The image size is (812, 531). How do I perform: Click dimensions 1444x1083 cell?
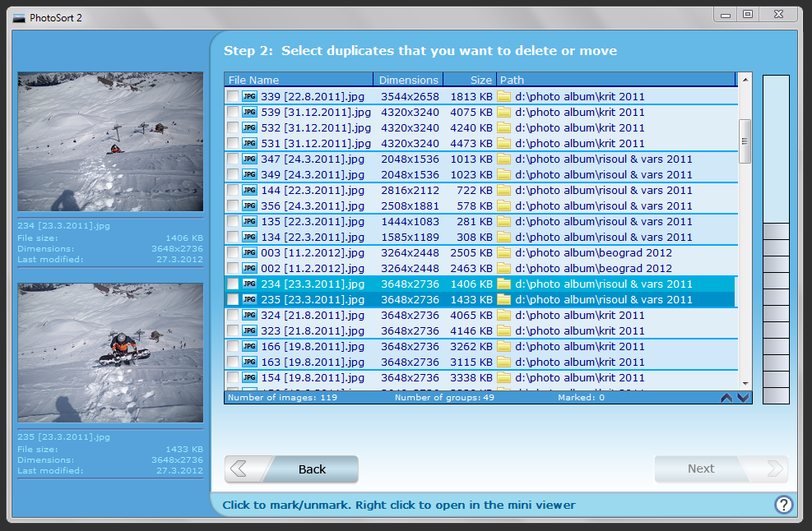pos(410,221)
